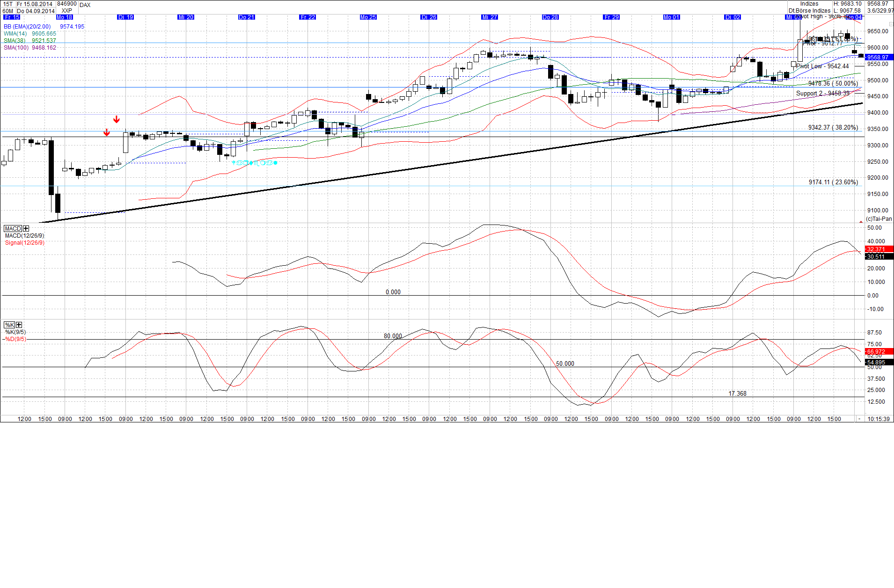The image size is (894, 588).
Task: Select the Support 2 level label
Action: [x=823, y=94]
